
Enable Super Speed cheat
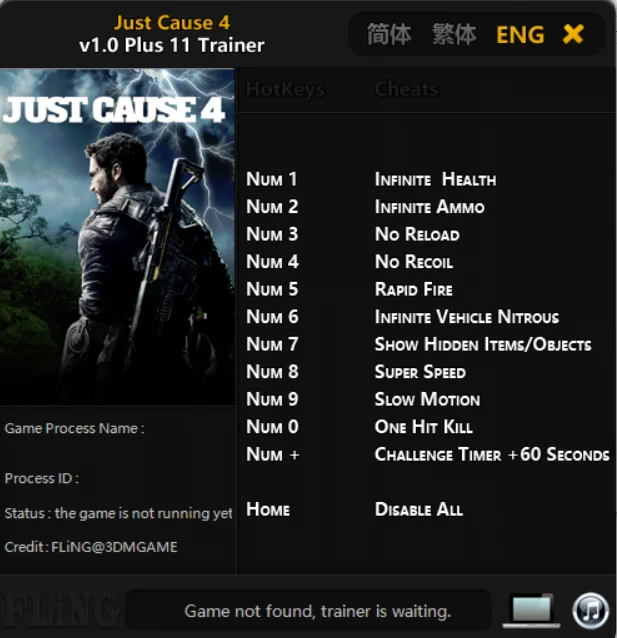pos(420,372)
